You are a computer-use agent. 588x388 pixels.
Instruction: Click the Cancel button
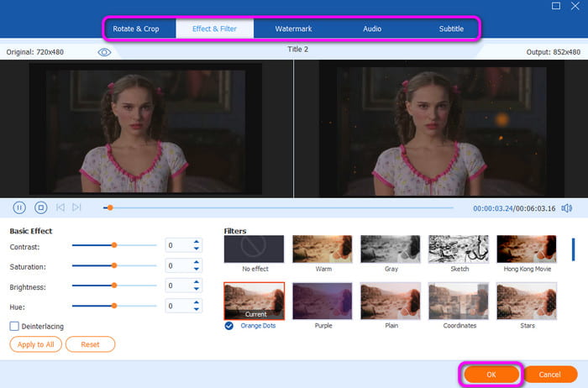tap(550, 374)
